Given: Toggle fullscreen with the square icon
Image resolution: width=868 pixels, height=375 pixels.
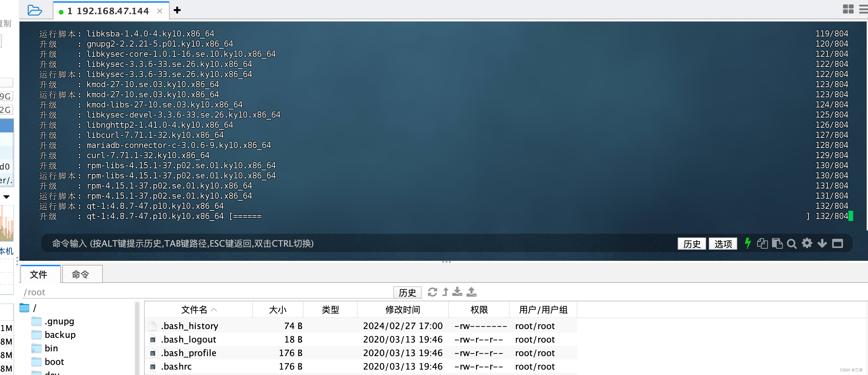Looking at the screenshot, I should [x=838, y=244].
